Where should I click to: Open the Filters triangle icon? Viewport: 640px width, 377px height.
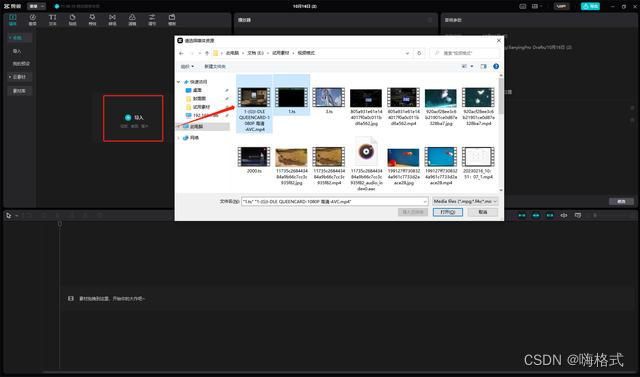132,20
